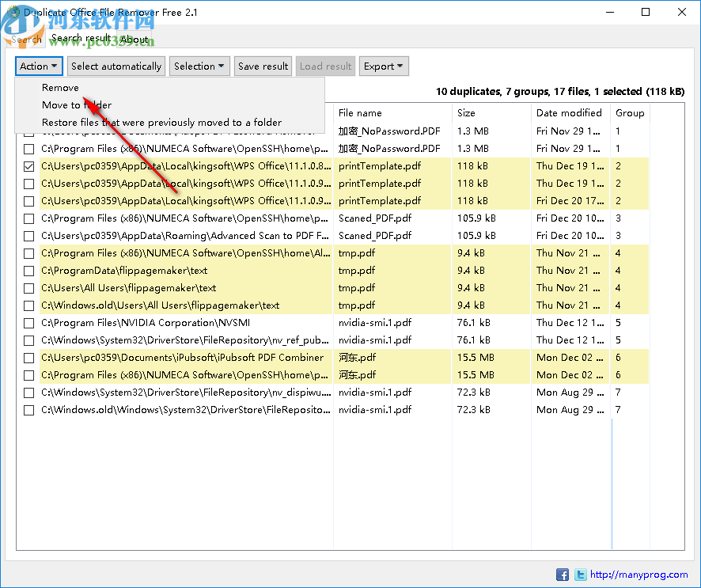Switch to the About tab

click(x=134, y=39)
